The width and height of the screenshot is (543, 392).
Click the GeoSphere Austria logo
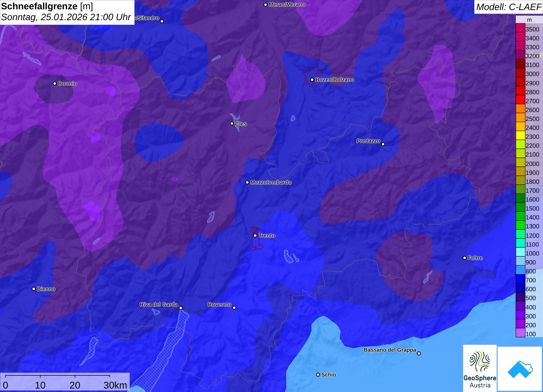(480, 368)
